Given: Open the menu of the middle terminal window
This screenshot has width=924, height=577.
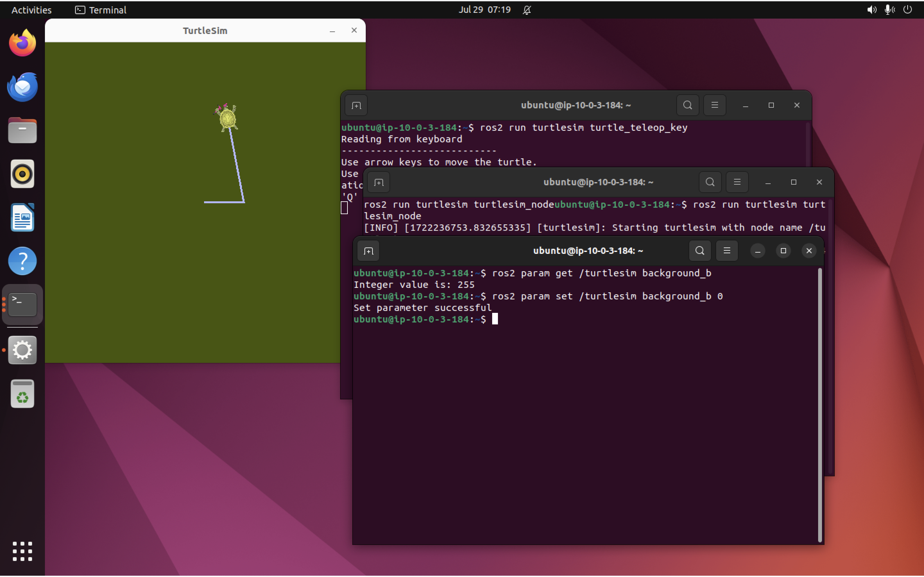Looking at the screenshot, I should (737, 182).
